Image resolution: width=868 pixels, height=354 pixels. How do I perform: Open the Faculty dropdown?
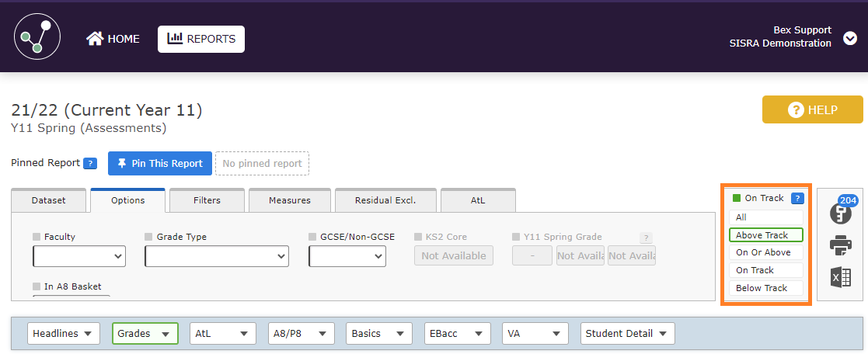pos(79,256)
